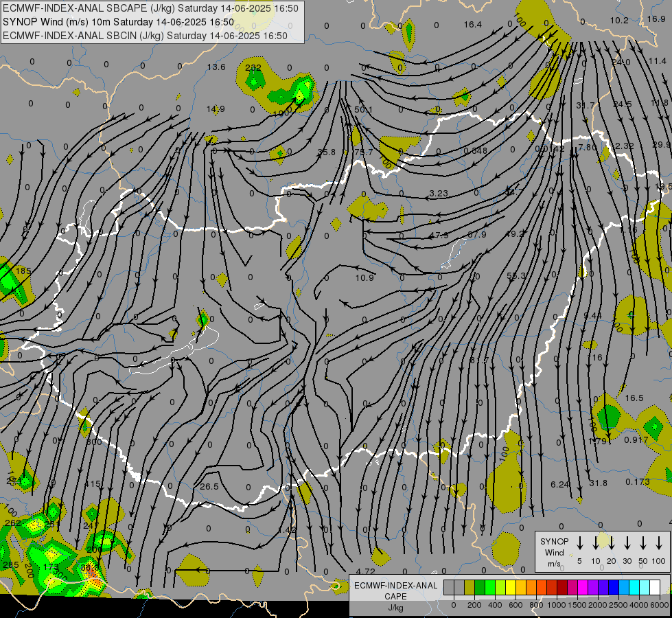Click the 20 m/s wind arrow in legend
The width and height of the screenshot is (672, 618).
point(611,542)
